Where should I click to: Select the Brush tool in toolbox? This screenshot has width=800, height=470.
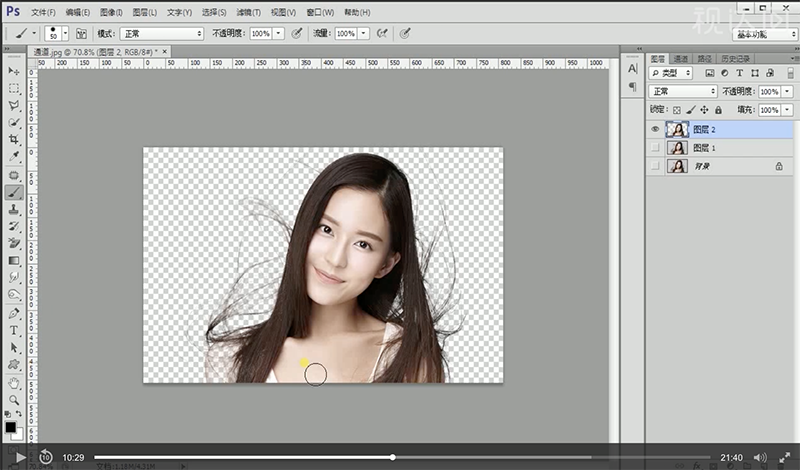(14, 192)
